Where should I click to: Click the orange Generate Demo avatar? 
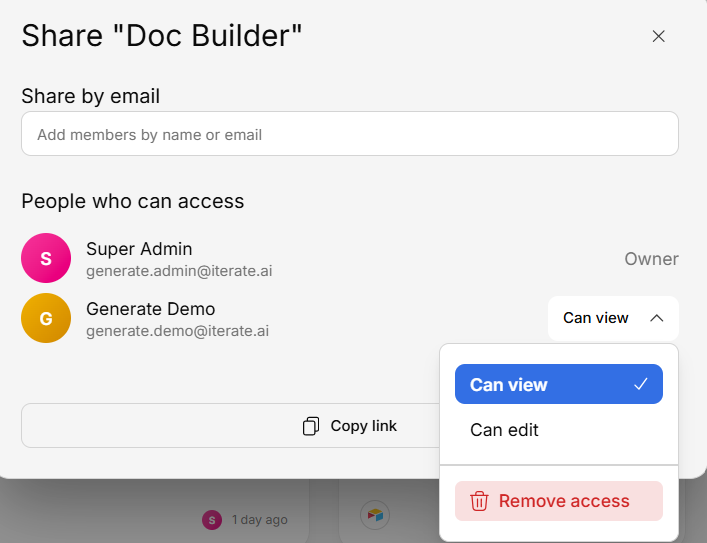coord(46,318)
